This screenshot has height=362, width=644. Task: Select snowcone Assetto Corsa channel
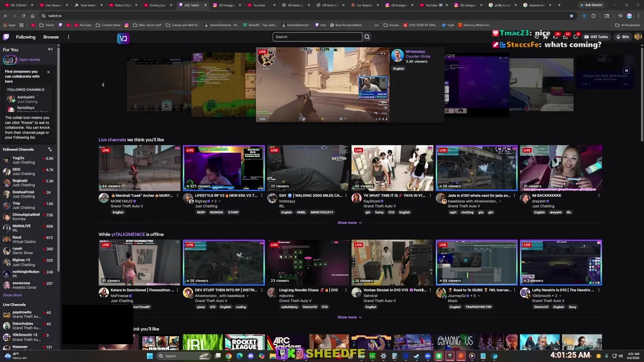coord(28,286)
